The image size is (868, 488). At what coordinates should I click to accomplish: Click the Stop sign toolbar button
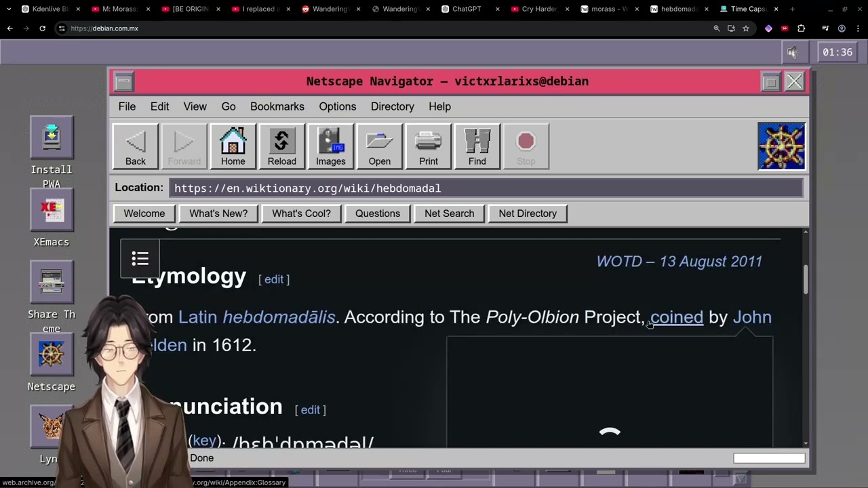click(526, 146)
